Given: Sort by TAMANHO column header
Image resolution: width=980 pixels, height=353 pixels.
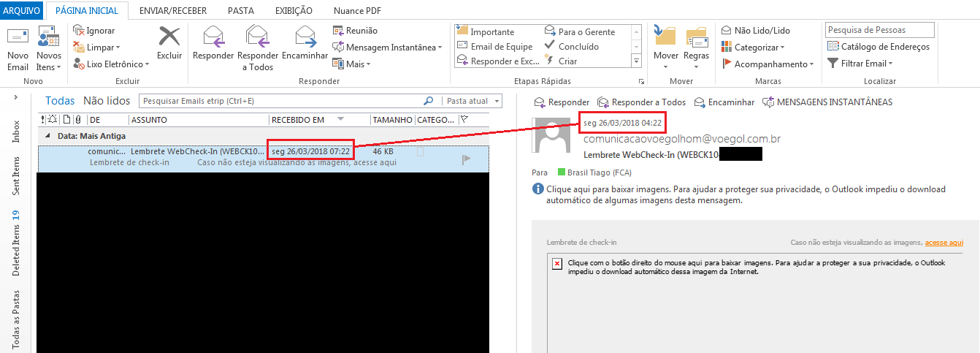Looking at the screenshot, I should [x=392, y=120].
